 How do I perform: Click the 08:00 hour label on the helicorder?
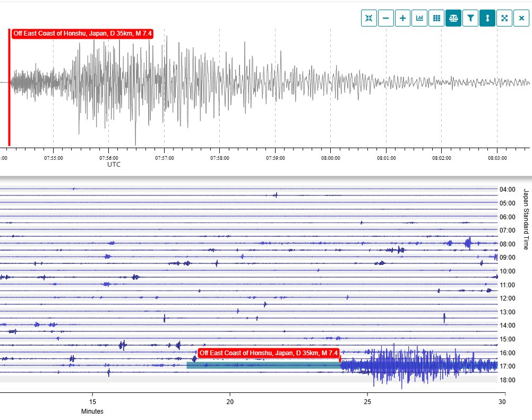coord(508,244)
